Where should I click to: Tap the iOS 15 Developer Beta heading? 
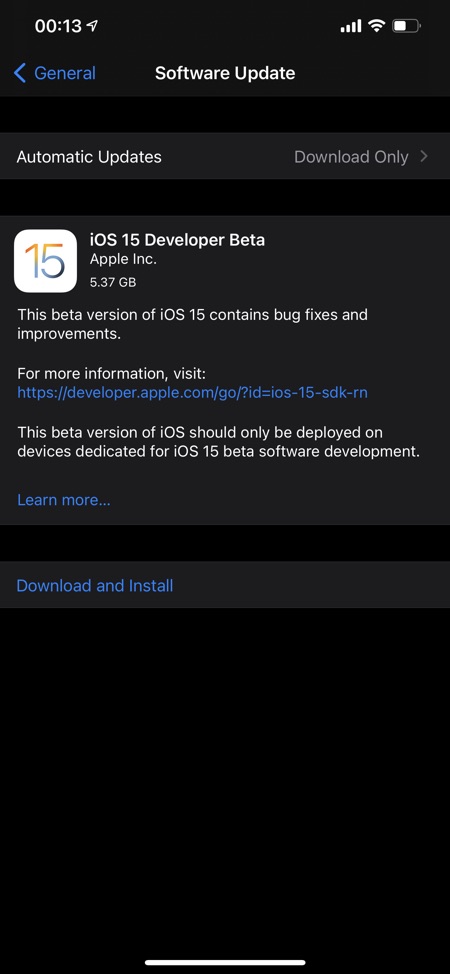point(177,240)
